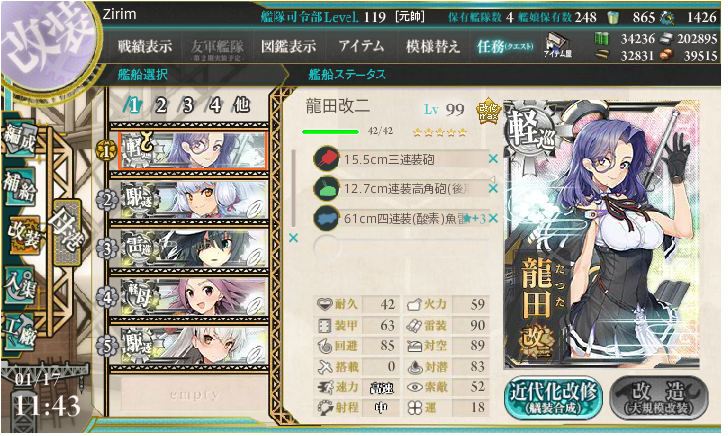Switch to the 他 other ships tab
Image resolution: width=728 pixels, height=436 pixels.
(x=241, y=105)
